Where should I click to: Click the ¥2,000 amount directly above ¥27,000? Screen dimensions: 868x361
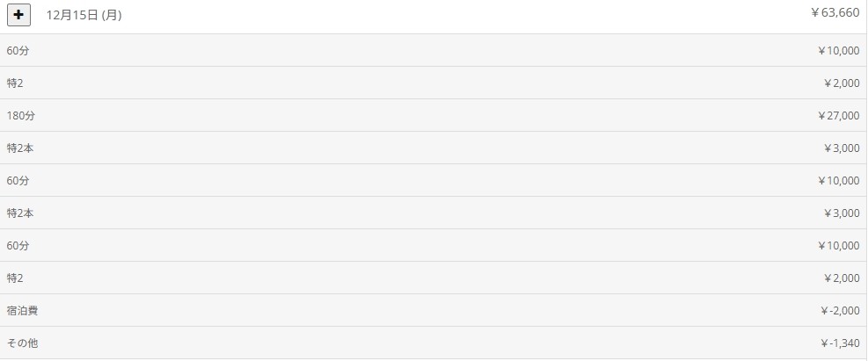(842, 83)
